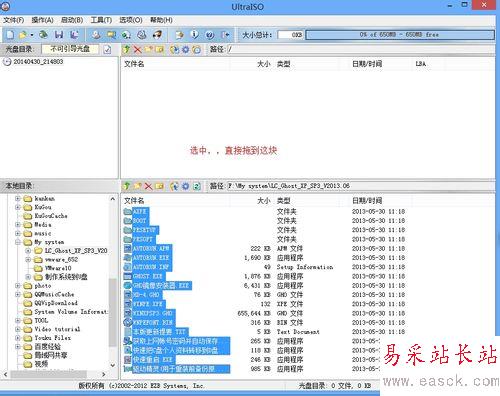Expand the Media folder node
Screen dimensions: 500x396
tap(18, 225)
